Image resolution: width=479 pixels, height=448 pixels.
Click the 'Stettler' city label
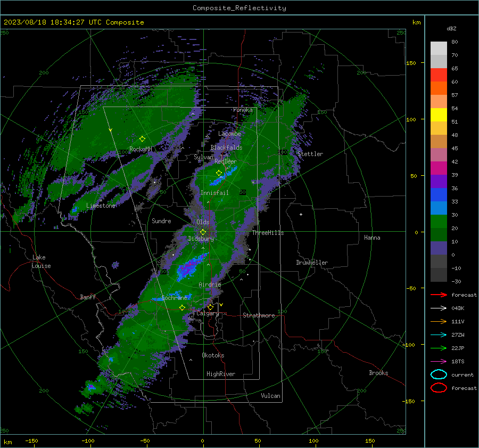(x=310, y=154)
